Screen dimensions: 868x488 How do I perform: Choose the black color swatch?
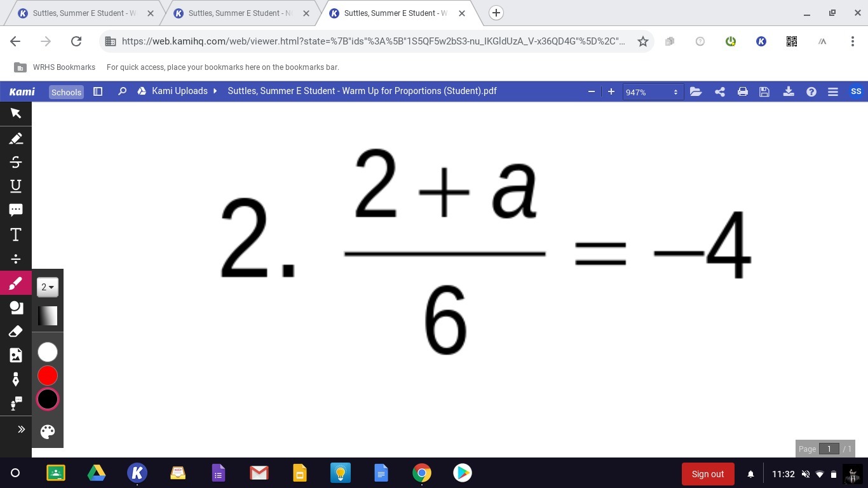tap(48, 399)
